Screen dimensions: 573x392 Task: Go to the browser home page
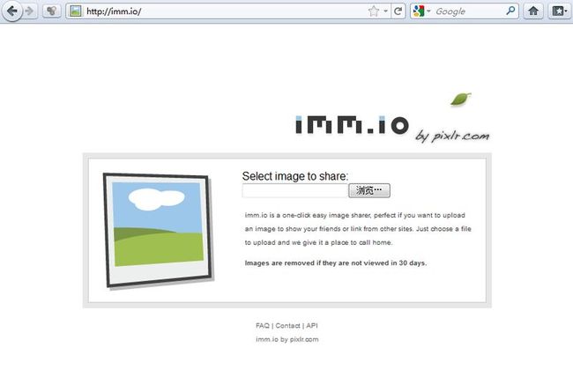point(533,11)
